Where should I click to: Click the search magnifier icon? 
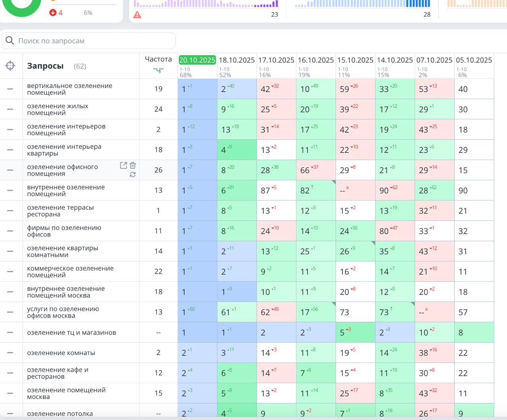[10, 40]
